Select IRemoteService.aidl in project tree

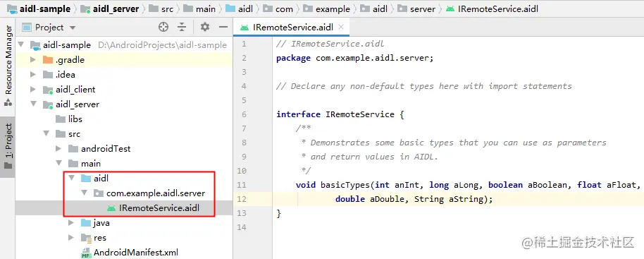[159, 208]
